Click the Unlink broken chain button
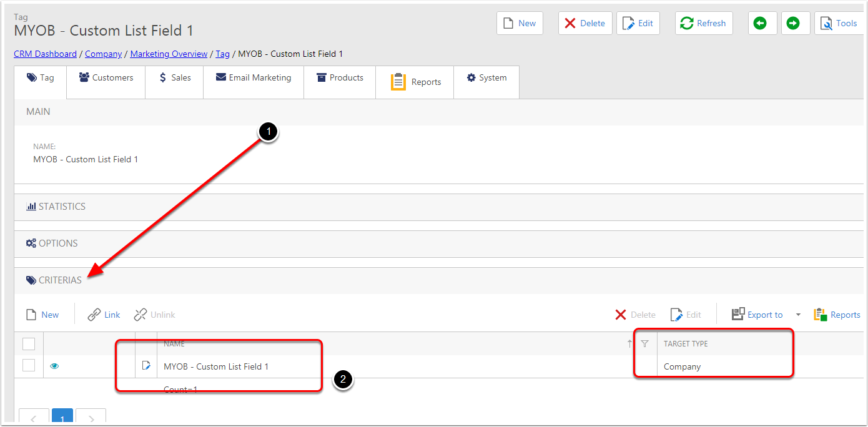 pyautogui.click(x=154, y=315)
